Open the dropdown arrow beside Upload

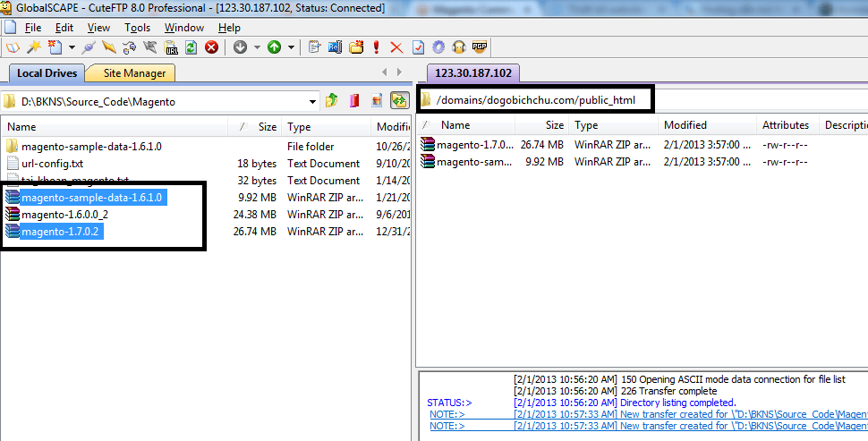(x=291, y=47)
